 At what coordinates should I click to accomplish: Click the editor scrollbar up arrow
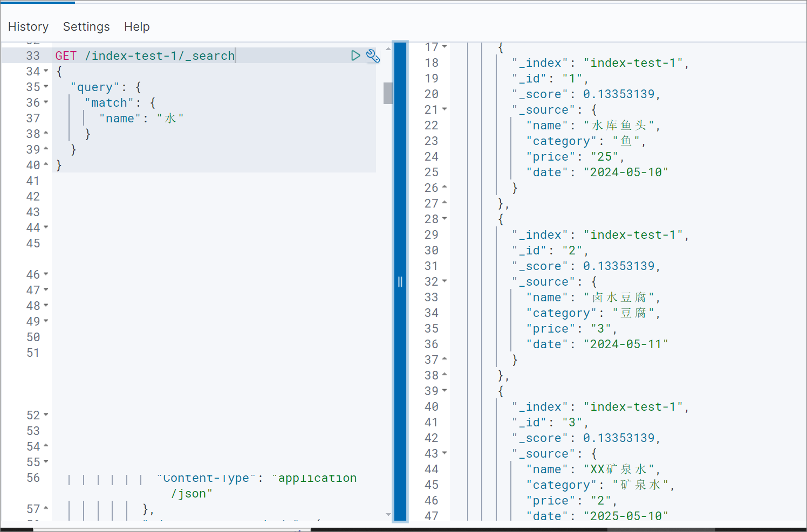[x=388, y=49]
